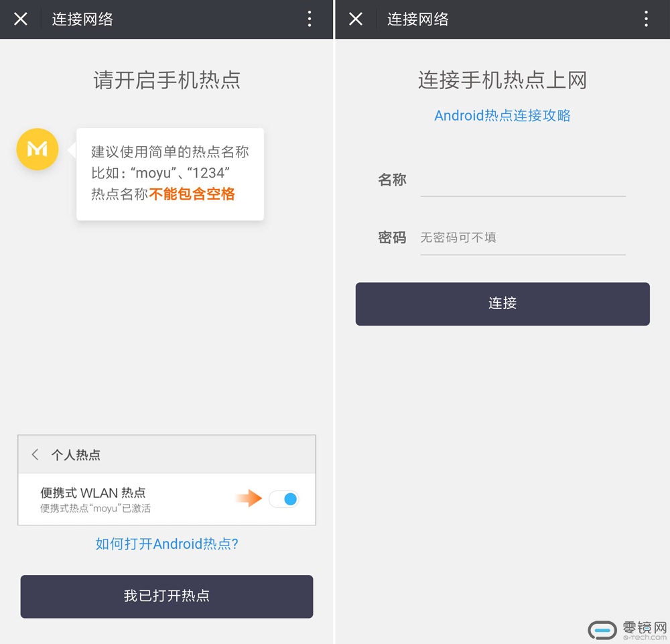Image resolution: width=670 pixels, height=644 pixels.
Task: Tap the 个人热点 header title
Action: [x=76, y=455]
